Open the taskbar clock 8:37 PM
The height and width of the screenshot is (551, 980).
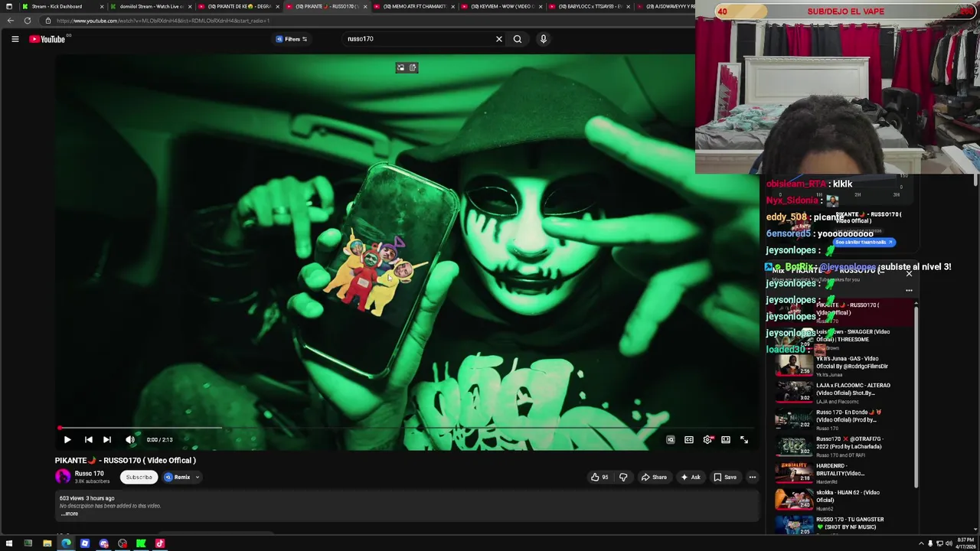click(964, 544)
